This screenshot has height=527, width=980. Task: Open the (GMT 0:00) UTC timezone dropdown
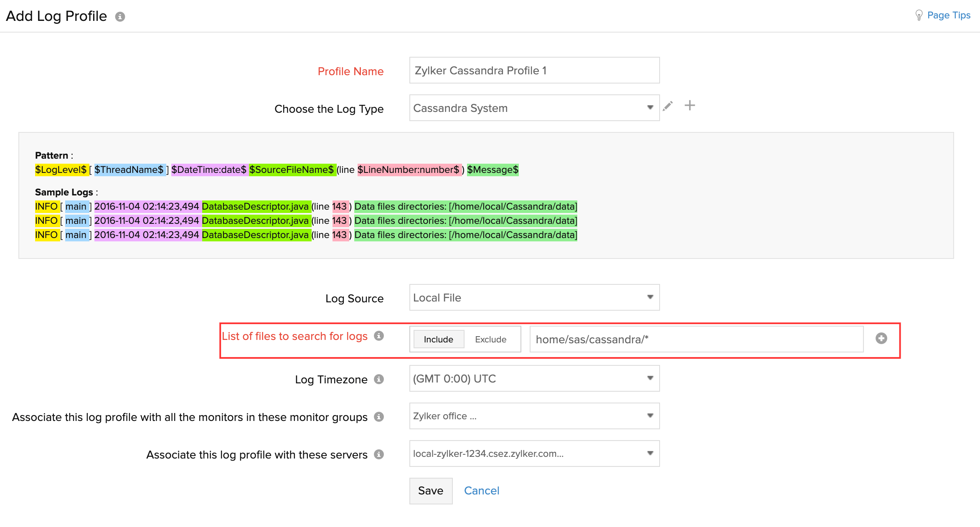(534, 379)
